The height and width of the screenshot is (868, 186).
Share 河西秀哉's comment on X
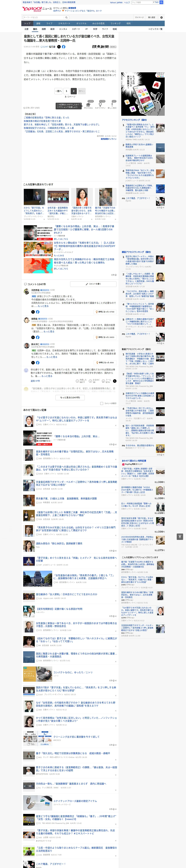click(33, 312)
